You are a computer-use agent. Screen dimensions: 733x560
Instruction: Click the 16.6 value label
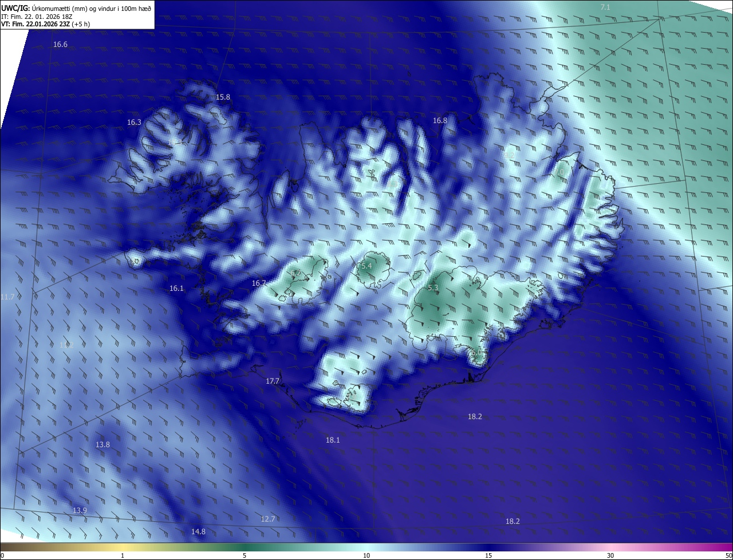(60, 45)
